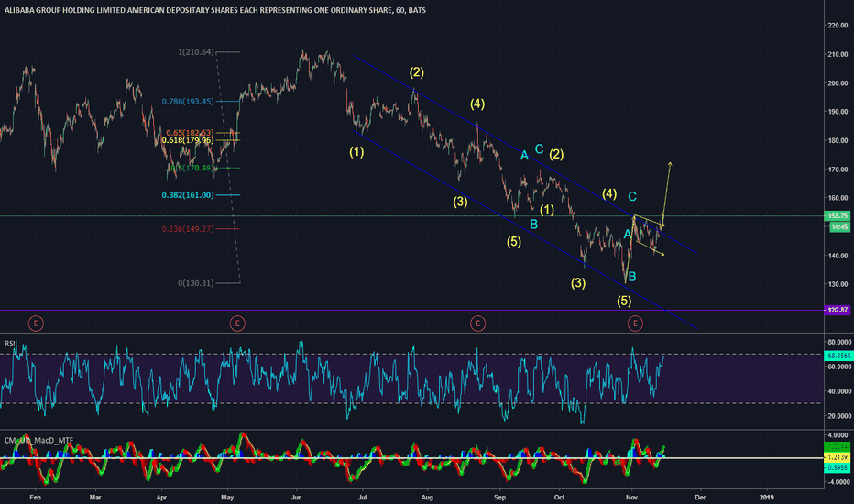Click the 220.00 price axis label
The width and height of the screenshot is (854, 504).
[x=838, y=26]
